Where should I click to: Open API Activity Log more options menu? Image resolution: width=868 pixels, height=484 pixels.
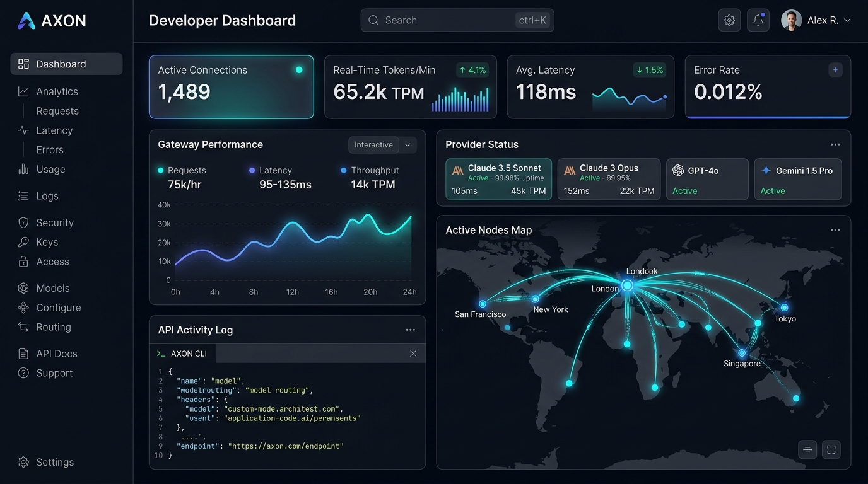coord(411,330)
